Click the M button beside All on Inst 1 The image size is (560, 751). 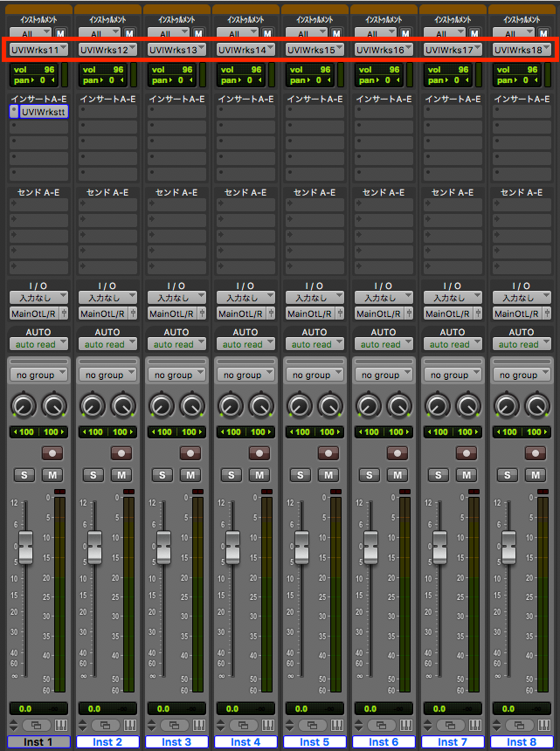tap(60, 34)
